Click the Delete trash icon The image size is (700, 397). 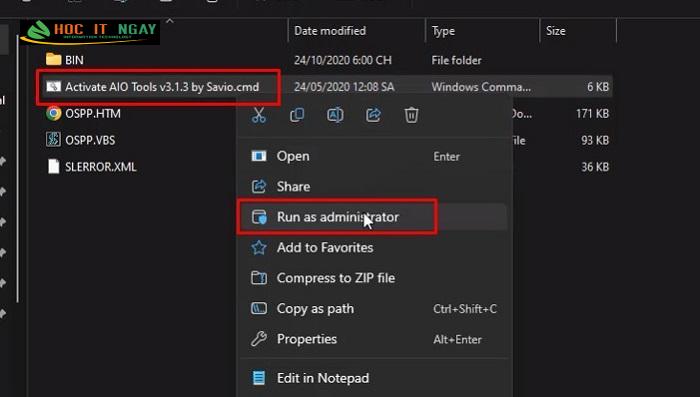[x=411, y=115]
